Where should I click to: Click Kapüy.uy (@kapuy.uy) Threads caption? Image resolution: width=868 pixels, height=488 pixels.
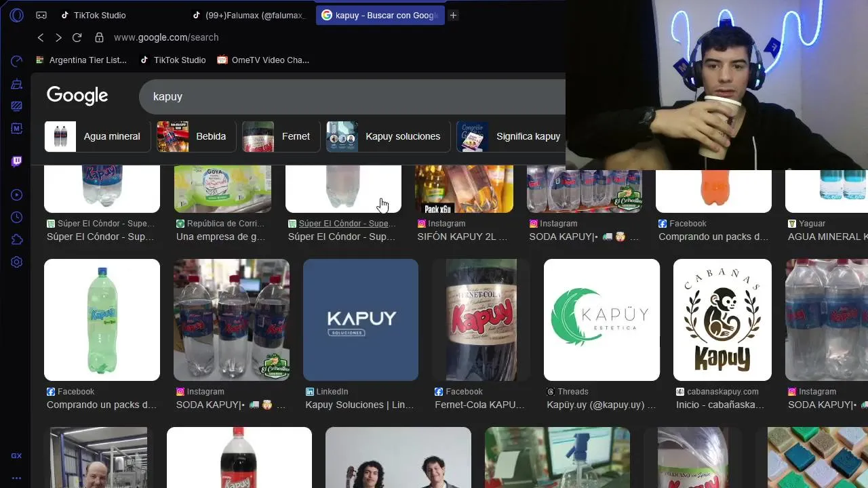(601, 405)
